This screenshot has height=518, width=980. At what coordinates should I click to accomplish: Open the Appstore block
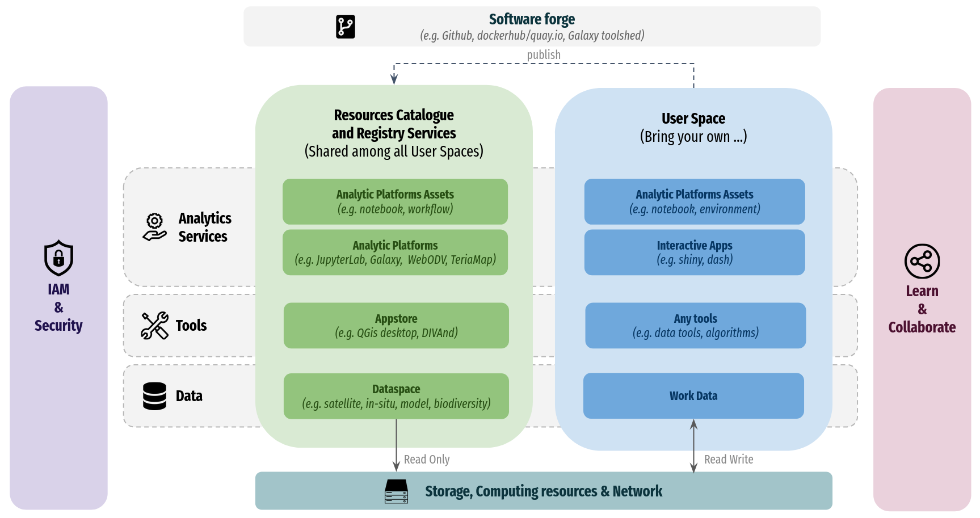click(x=396, y=326)
